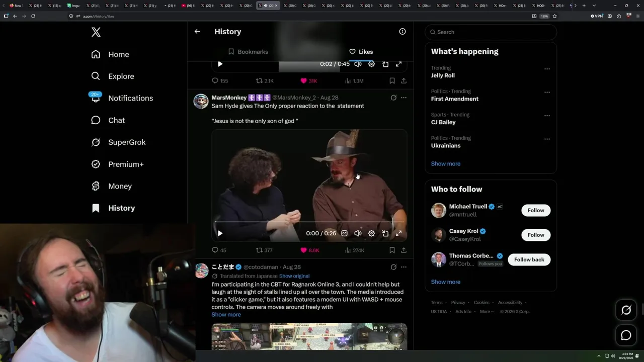Click the Grok icon on cotodaman's post
Viewport: 644px width, 362px height.
(x=393, y=267)
